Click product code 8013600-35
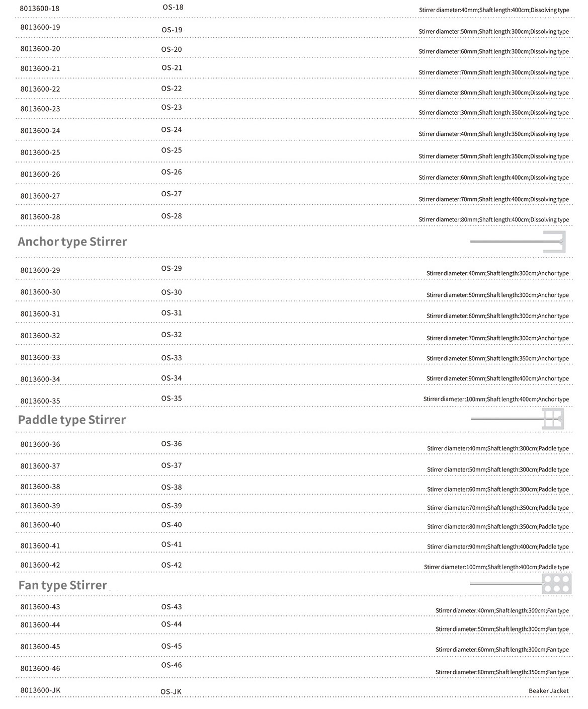 pos(40,401)
